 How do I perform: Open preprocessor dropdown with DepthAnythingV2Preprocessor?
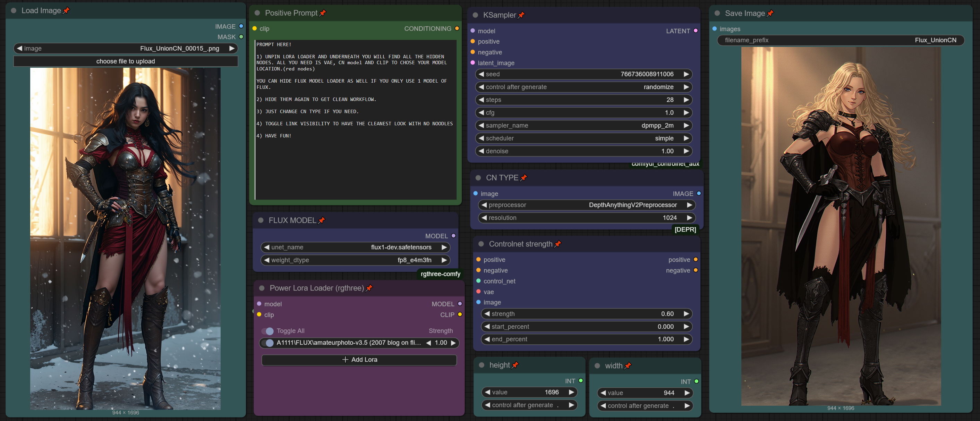click(x=586, y=205)
